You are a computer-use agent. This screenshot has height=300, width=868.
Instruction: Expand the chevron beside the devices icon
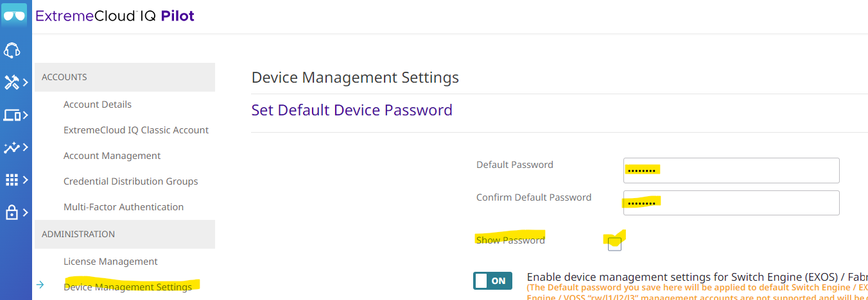click(x=26, y=115)
